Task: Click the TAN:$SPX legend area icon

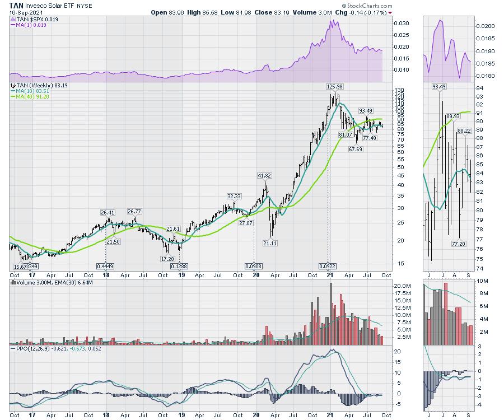Action: click(x=13, y=20)
